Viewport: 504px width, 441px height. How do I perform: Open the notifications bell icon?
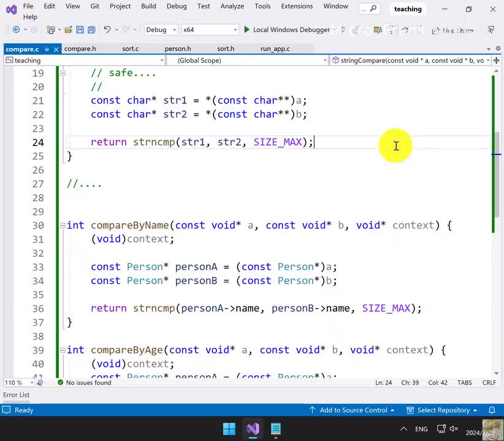click(492, 410)
